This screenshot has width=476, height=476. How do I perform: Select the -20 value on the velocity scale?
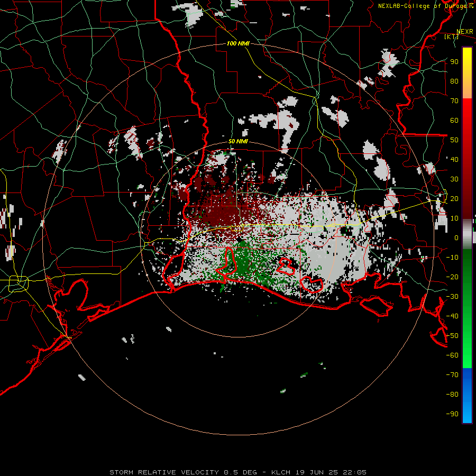452,277
